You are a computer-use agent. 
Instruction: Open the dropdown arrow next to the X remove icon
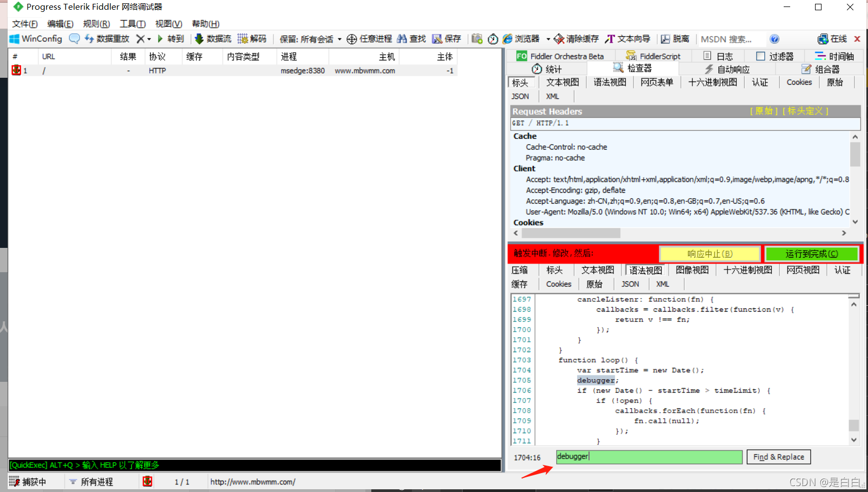coord(149,39)
